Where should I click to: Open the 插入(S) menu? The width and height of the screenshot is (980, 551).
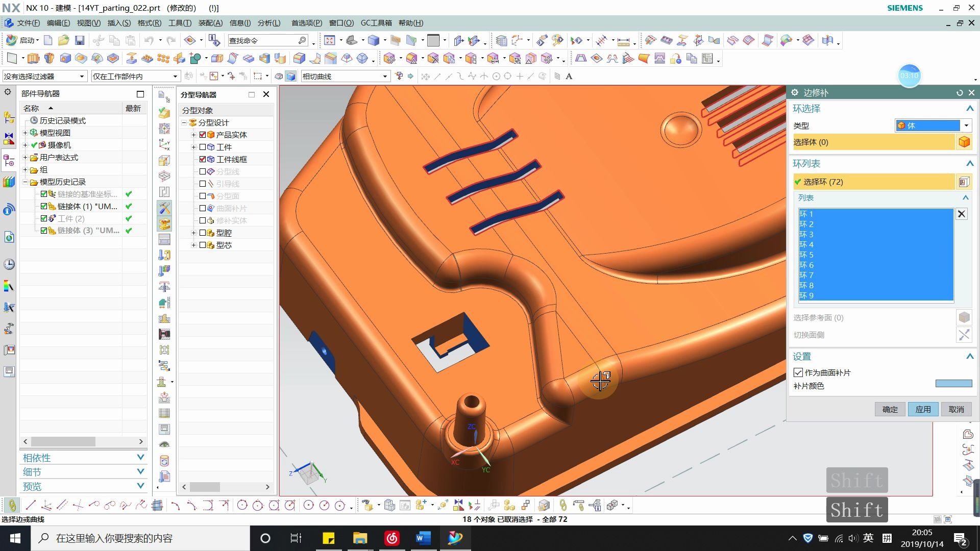coord(119,23)
